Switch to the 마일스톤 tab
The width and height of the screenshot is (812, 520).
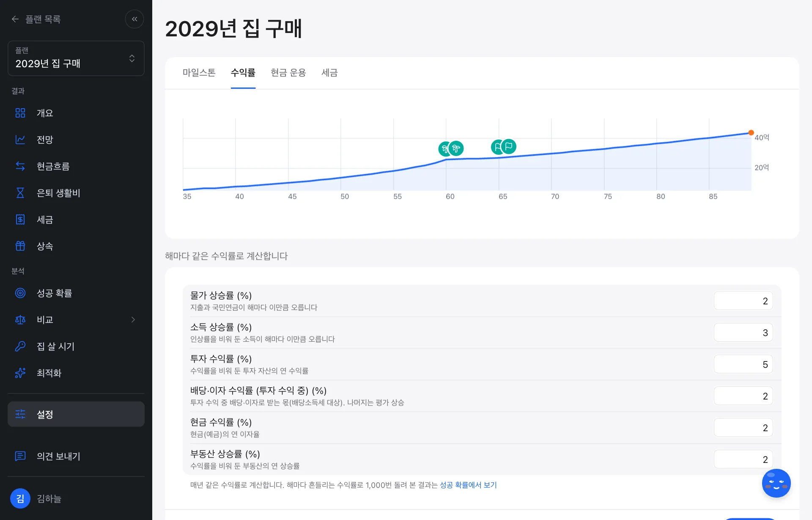199,73
